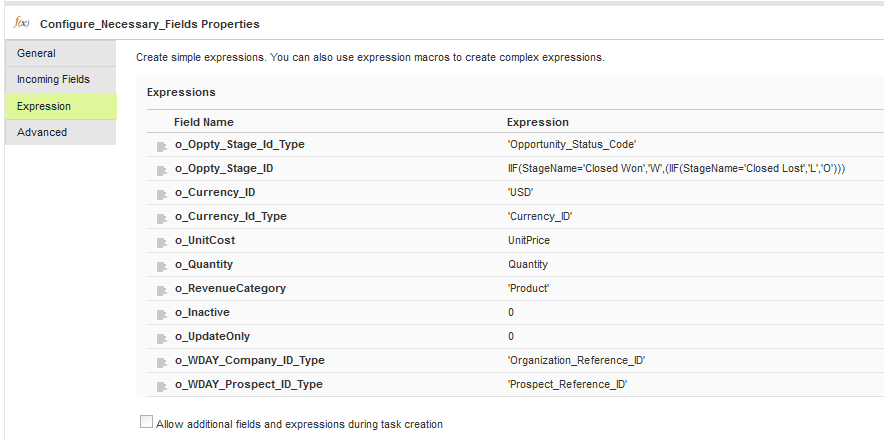Click the Expressions section heading
Image resolution: width=884 pixels, height=439 pixels.
[181, 92]
